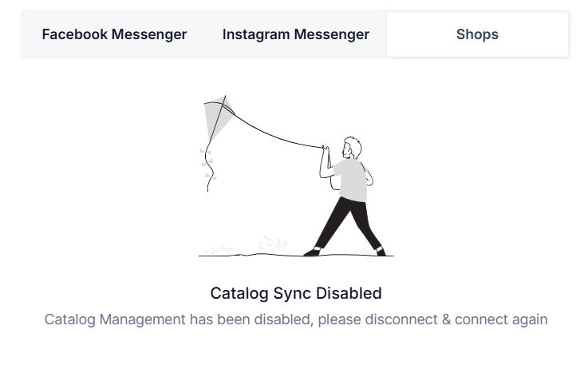The height and width of the screenshot is (377, 588).
Task: Switch to the Facebook Messenger tab
Action: 114,34
